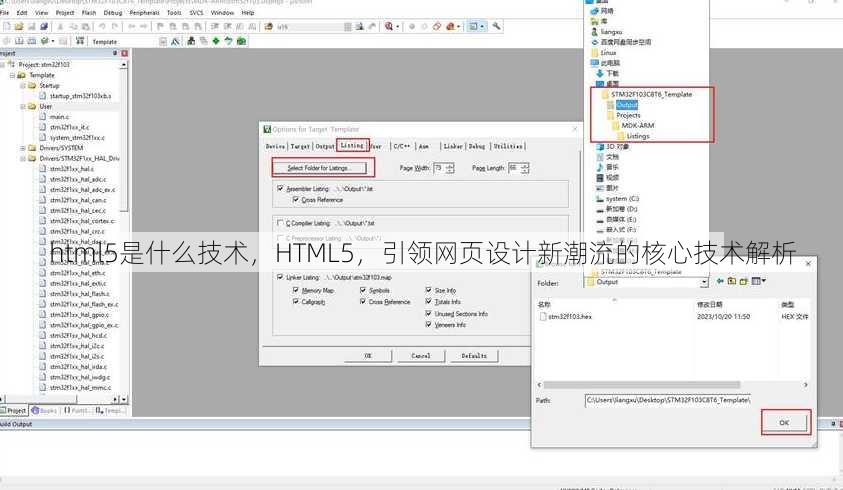
Task: Open the Peripherals menu
Action: click(144, 12)
